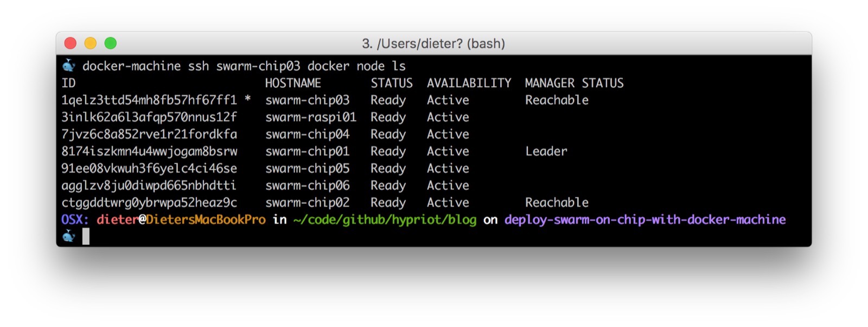Screen dimensions: 868x327
Task: Click the yellow minimize window button
Action: (91, 43)
